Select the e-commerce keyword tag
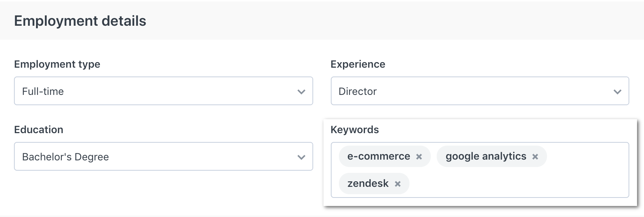The height and width of the screenshot is (217, 644). (x=379, y=156)
